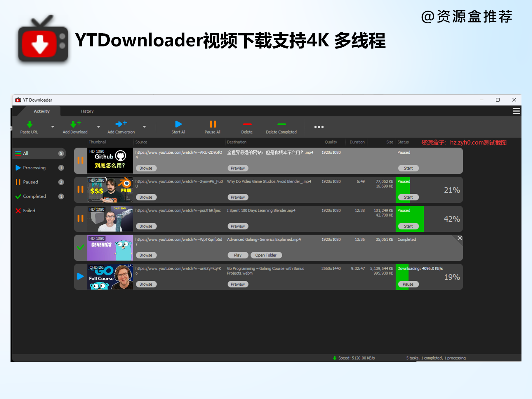Click the Status column header
This screenshot has height=399, width=532.
pyautogui.click(x=403, y=142)
